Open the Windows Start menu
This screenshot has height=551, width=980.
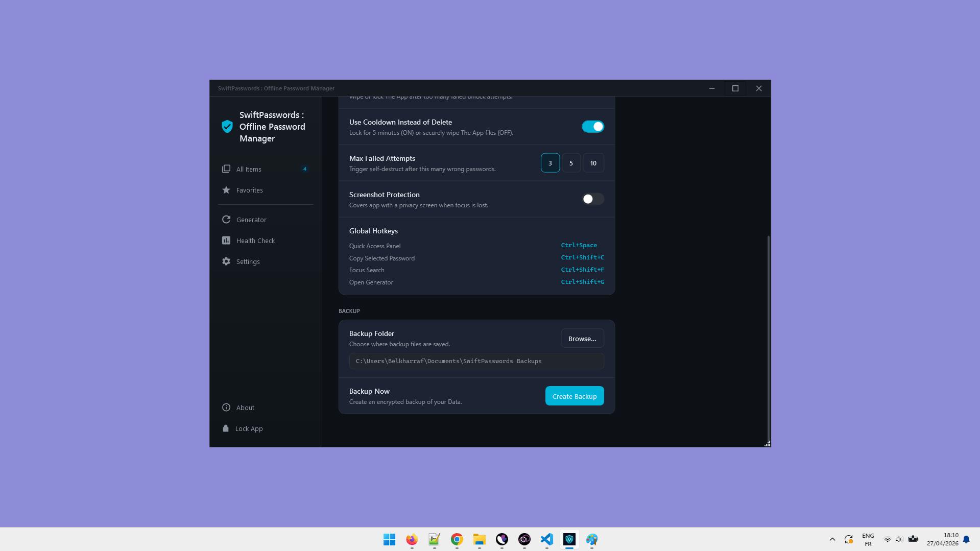[x=389, y=539]
